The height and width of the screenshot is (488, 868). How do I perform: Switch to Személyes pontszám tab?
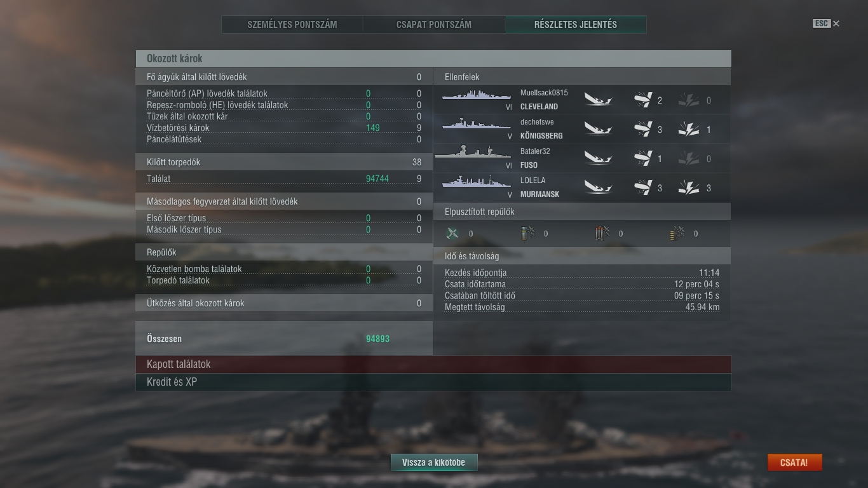[x=292, y=25]
